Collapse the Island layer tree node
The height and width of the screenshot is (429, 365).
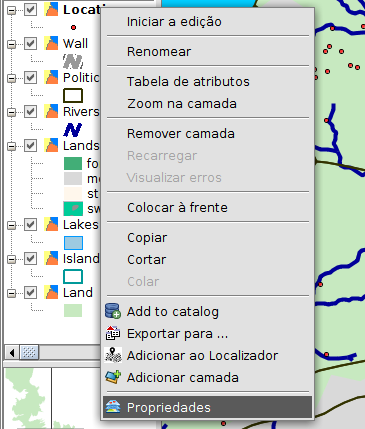point(12,259)
